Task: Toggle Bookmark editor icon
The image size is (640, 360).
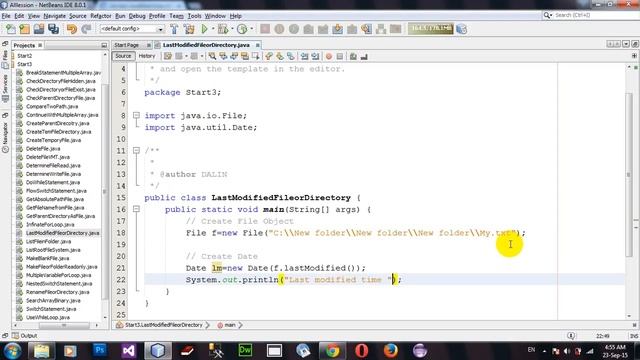Action: pos(290,56)
